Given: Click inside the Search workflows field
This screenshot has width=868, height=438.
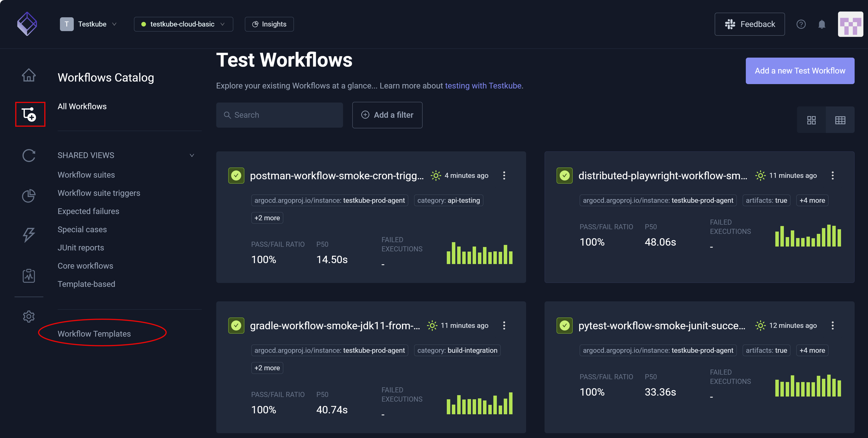Looking at the screenshot, I should (x=280, y=115).
